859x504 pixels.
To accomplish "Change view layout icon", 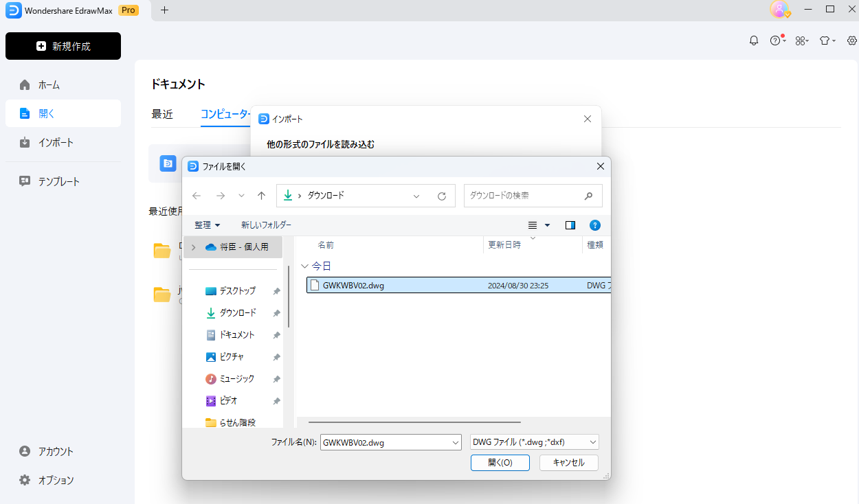I will (x=533, y=225).
